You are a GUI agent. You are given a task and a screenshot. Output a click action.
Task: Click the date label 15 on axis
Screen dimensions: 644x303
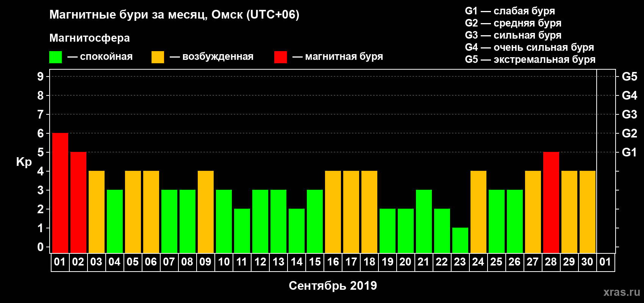click(x=315, y=262)
